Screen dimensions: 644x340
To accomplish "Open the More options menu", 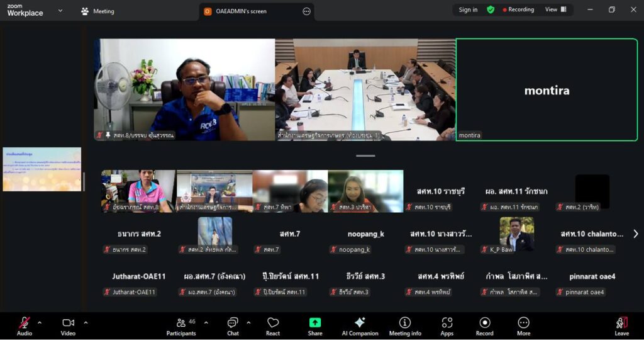I will click(x=523, y=325).
